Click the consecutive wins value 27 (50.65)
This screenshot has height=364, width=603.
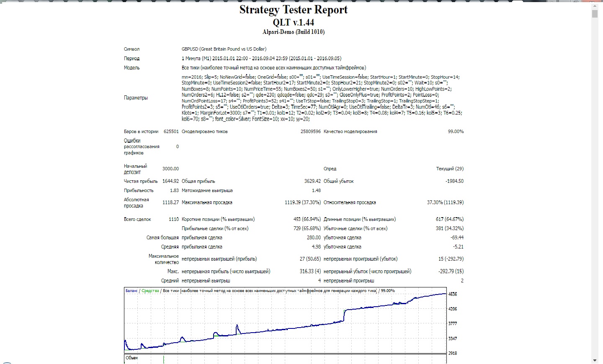pyautogui.click(x=310, y=259)
